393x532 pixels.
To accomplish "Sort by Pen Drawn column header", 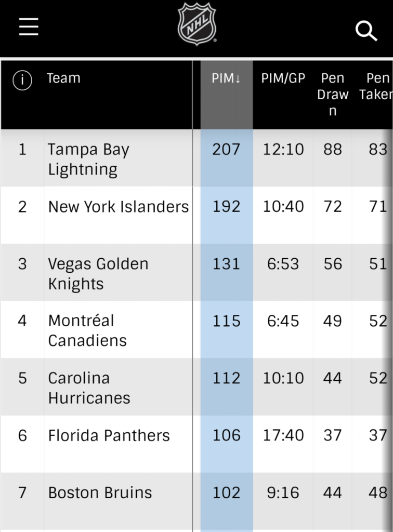I will (333, 94).
